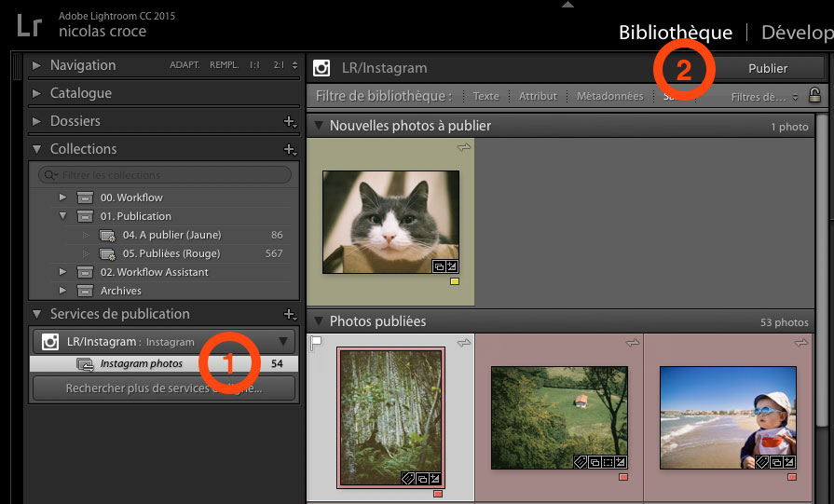Toggle the flag on the forest photo
834x504 pixels.
316,343
